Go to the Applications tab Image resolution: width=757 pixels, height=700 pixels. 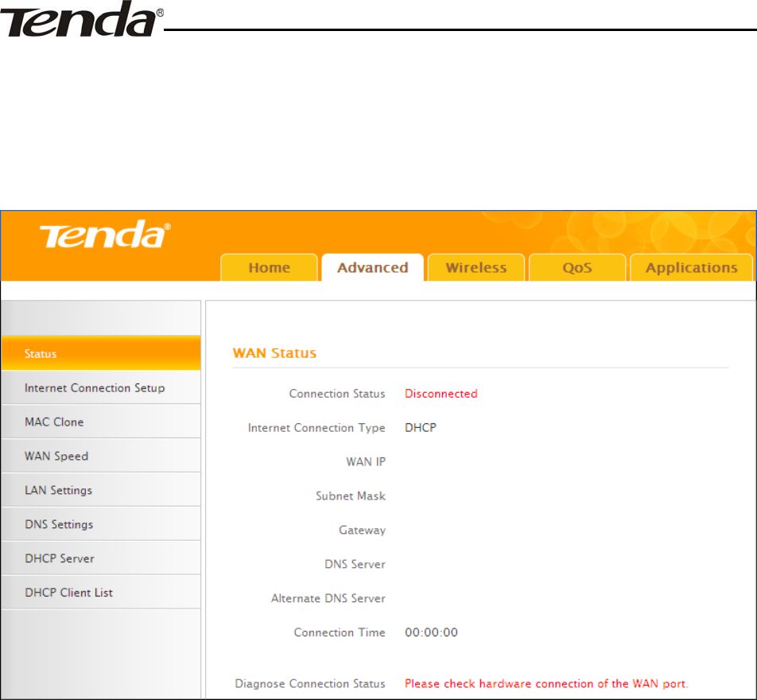pyautogui.click(x=691, y=267)
